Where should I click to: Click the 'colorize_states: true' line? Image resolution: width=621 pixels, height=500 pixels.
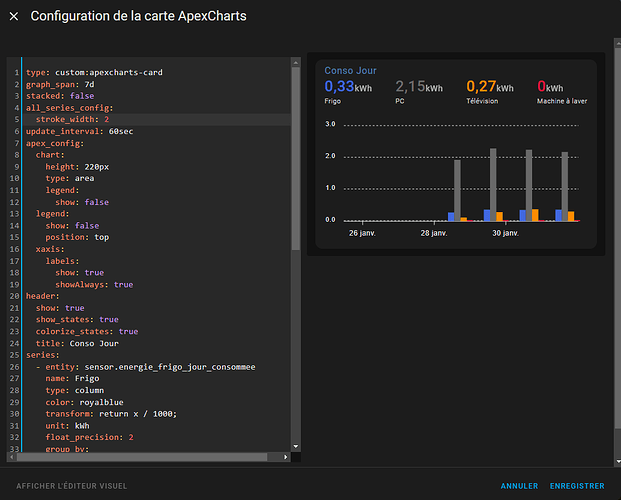pyautogui.click(x=87, y=331)
